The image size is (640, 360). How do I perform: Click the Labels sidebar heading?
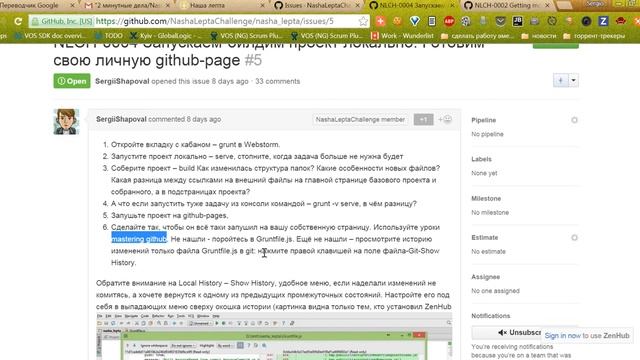coord(481,159)
